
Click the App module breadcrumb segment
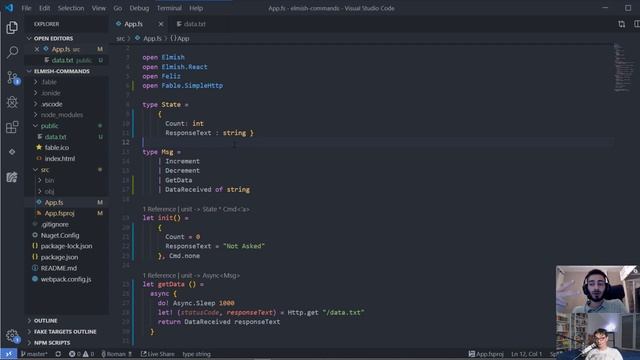point(180,38)
